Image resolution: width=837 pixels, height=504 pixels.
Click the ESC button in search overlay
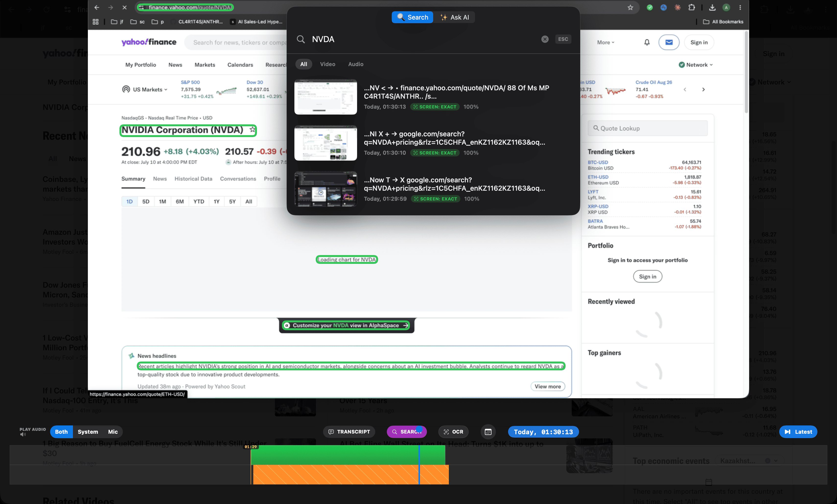coord(563,39)
